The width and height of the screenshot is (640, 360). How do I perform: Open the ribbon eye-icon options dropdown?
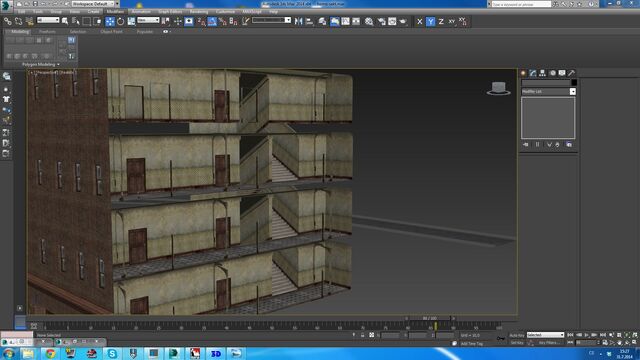click(166, 31)
